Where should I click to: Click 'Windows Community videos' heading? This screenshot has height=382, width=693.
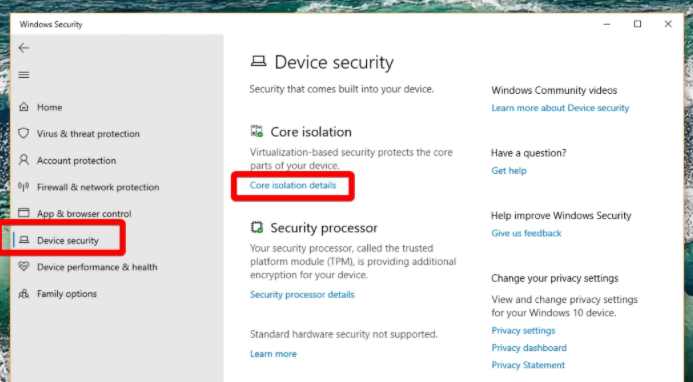(554, 90)
